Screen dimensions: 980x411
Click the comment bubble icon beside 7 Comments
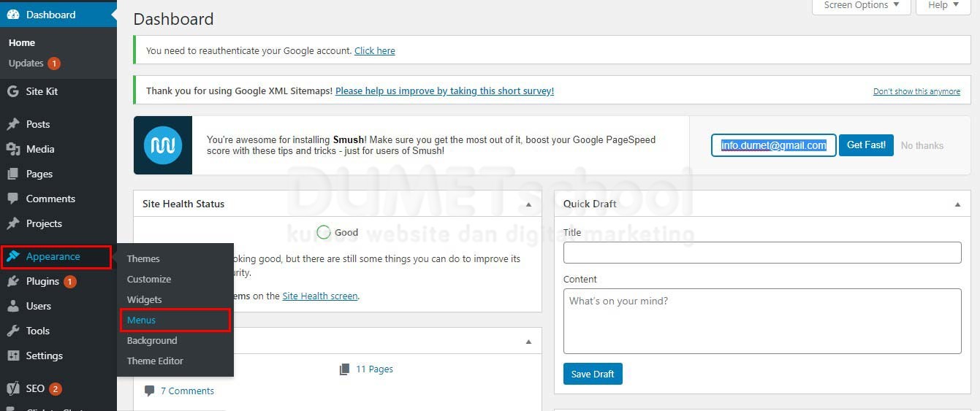point(150,391)
